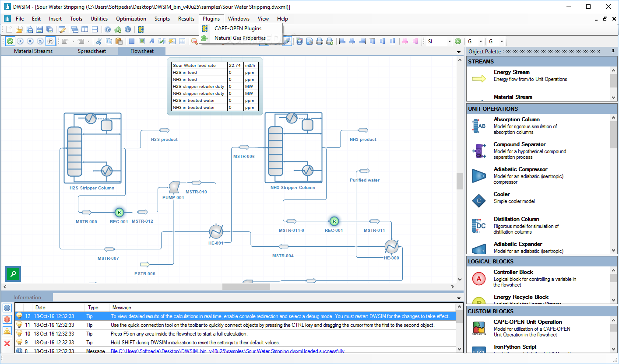This screenshot has height=364, width=619.
Task: Toggle red error messages filter
Action: tap(7, 320)
